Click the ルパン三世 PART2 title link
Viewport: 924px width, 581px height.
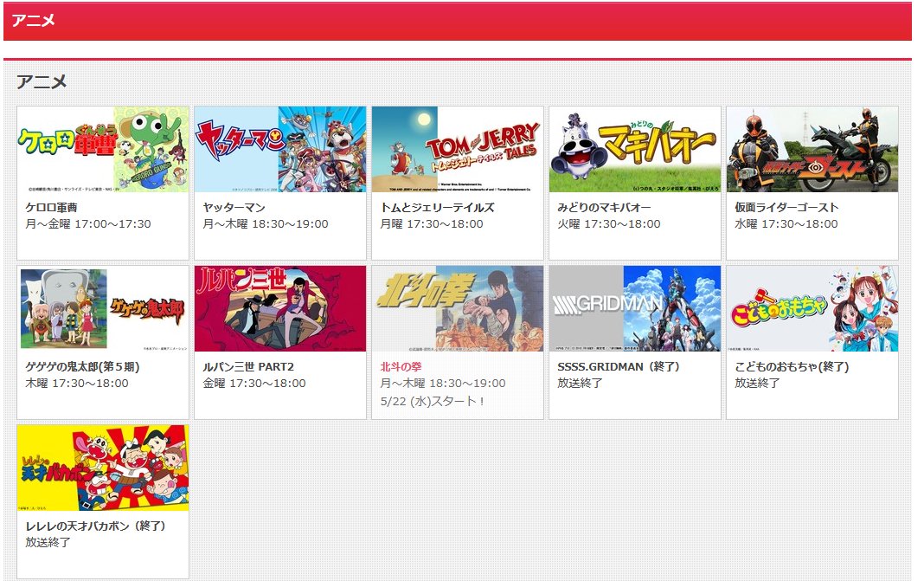248,367
